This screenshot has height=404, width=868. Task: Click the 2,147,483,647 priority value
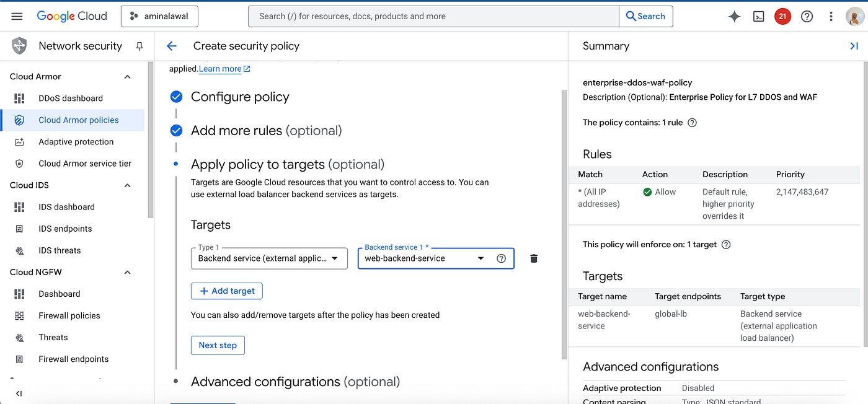(x=802, y=192)
